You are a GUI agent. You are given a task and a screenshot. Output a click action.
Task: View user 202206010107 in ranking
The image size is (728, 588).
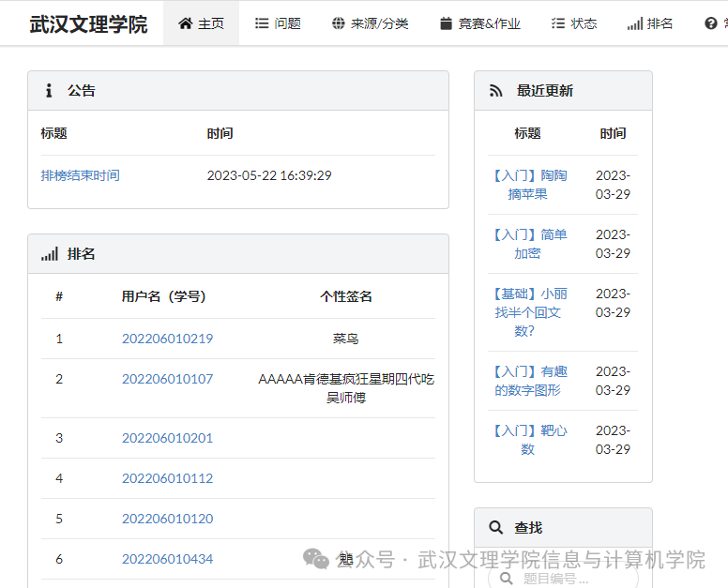click(x=167, y=379)
